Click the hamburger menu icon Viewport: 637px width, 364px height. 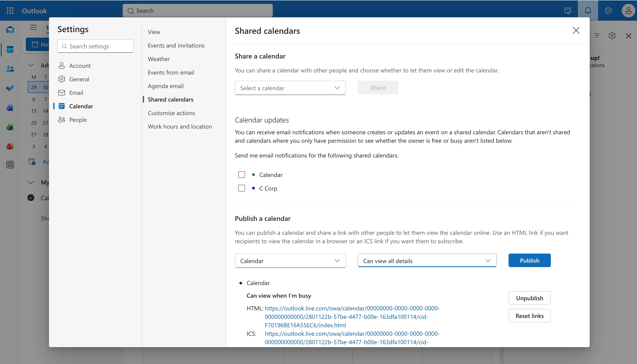click(33, 27)
